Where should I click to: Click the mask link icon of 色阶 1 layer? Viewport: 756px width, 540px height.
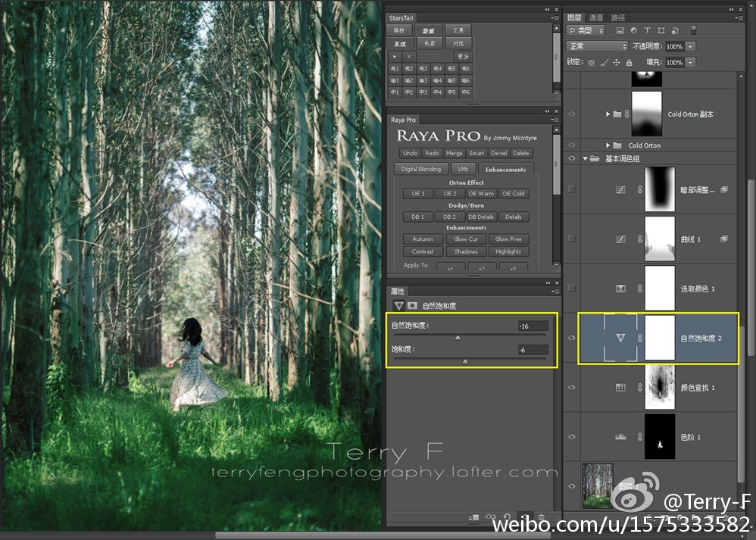point(640,437)
